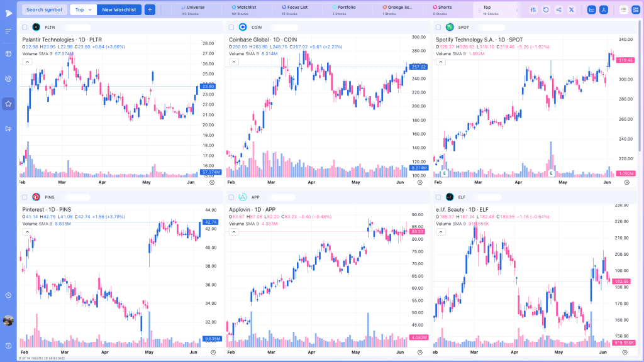Click into the Search symbol field
This screenshot has width=644, height=362.
pos(45,10)
